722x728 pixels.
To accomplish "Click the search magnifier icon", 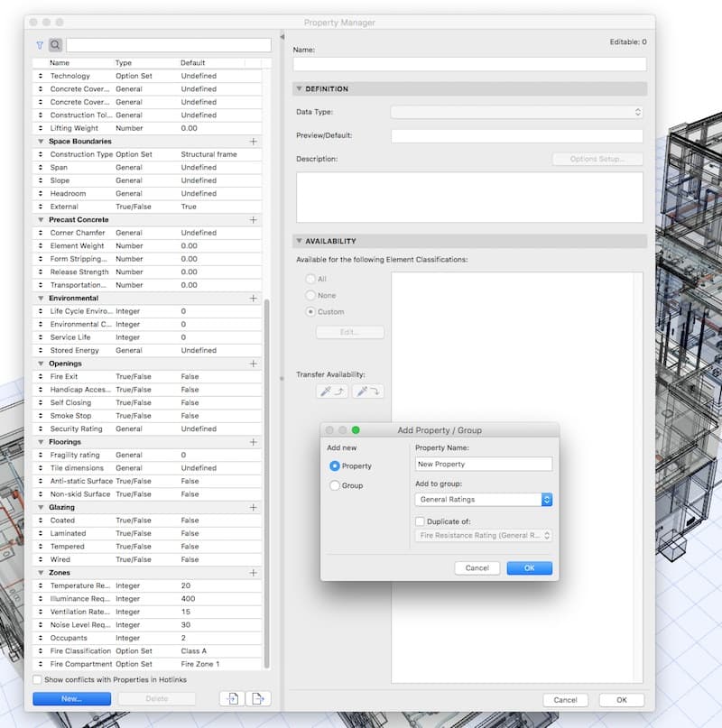I will point(55,45).
